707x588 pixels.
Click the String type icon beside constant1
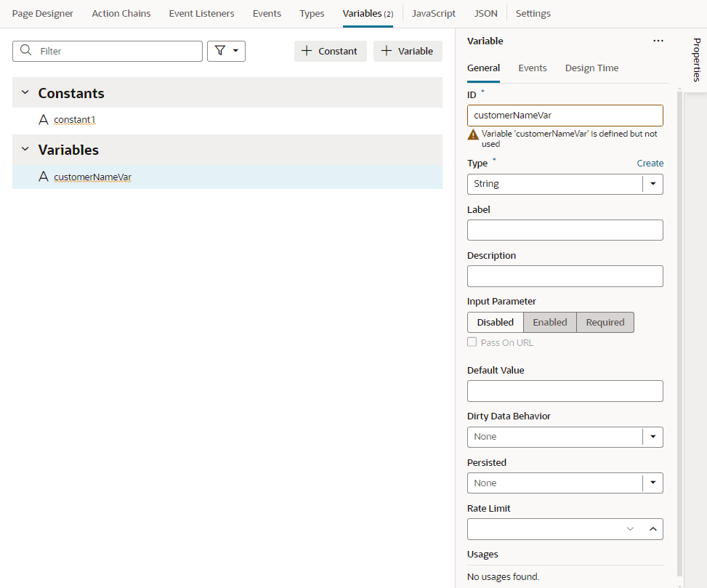click(x=42, y=119)
